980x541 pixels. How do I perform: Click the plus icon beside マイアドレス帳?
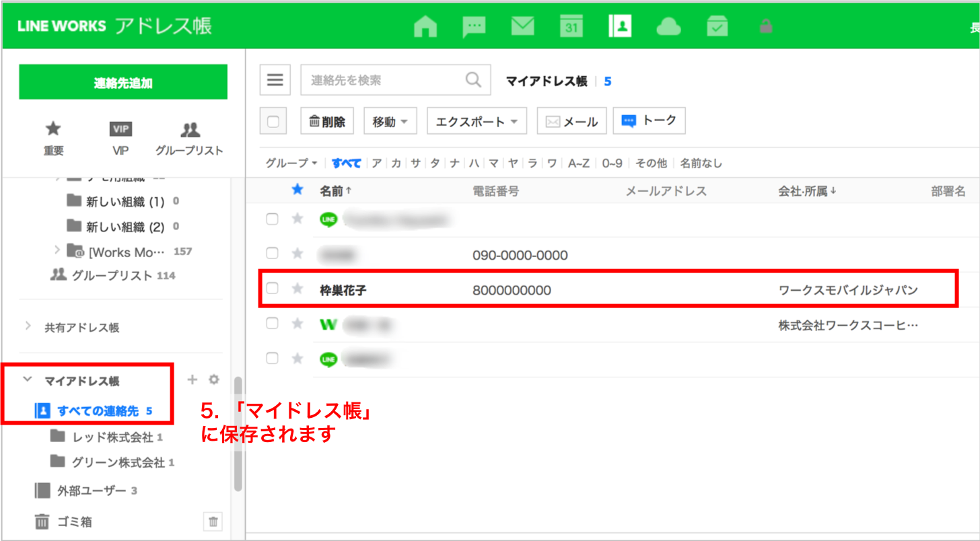[x=192, y=380]
